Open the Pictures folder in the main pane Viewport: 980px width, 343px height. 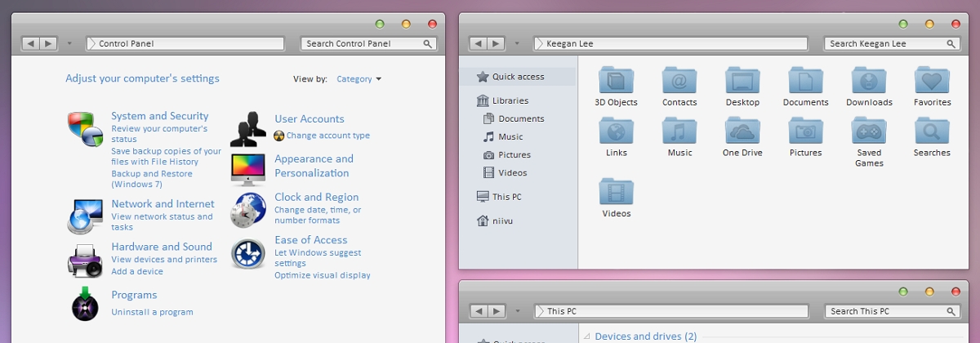coord(805,131)
